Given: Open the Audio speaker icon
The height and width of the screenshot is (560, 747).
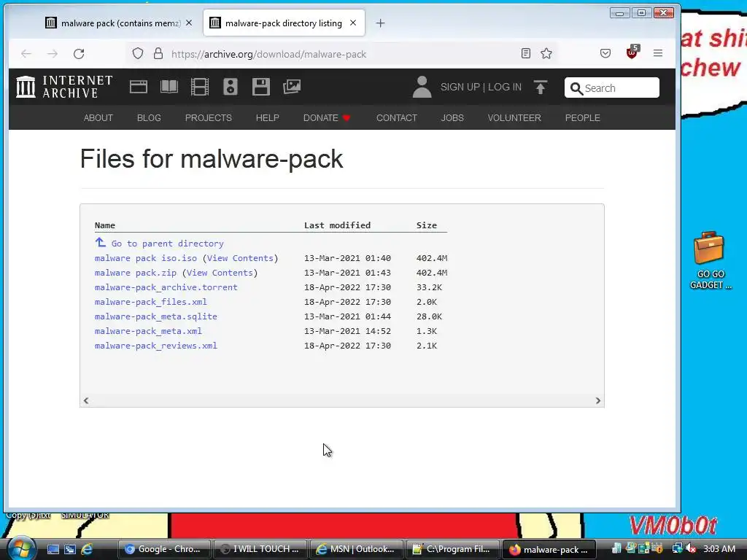Looking at the screenshot, I should pyautogui.click(x=231, y=87).
